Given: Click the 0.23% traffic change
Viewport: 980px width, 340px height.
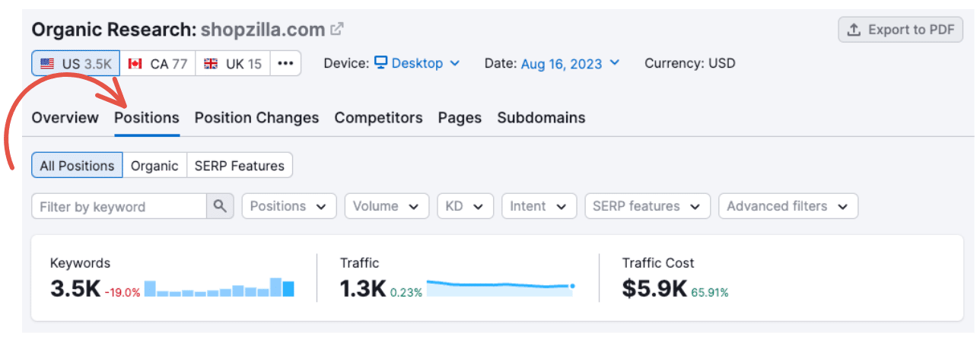Looking at the screenshot, I should click(x=406, y=292).
